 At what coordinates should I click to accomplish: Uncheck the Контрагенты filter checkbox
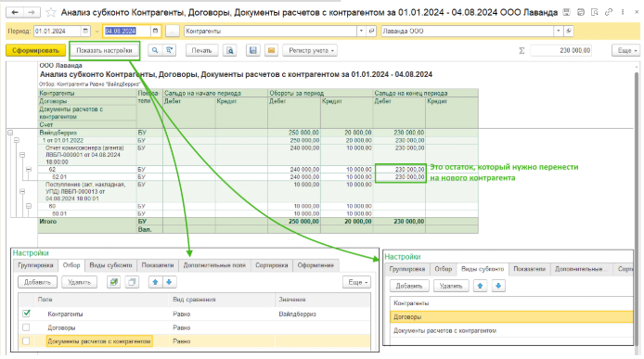[x=26, y=314]
